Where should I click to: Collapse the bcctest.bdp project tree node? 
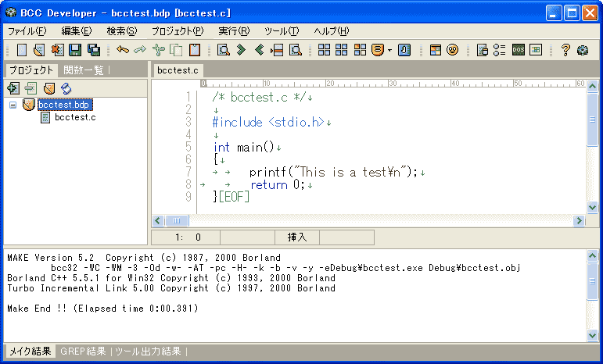[x=13, y=105]
